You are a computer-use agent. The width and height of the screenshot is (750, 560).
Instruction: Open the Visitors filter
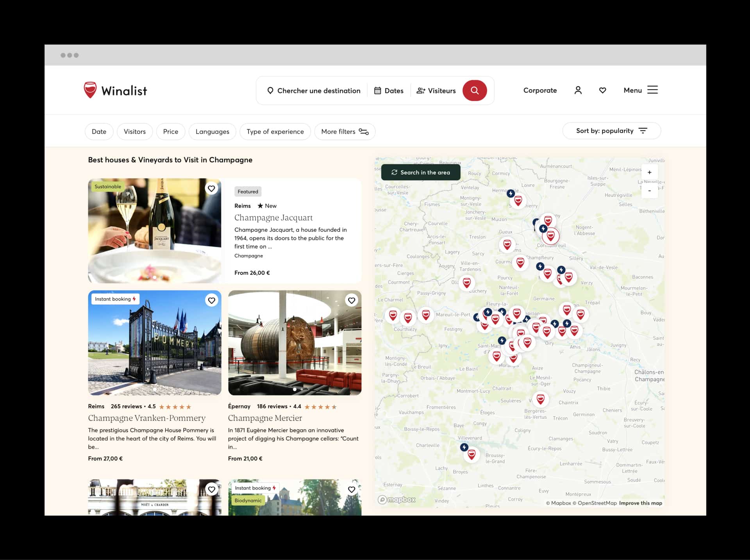click(135, 132)
